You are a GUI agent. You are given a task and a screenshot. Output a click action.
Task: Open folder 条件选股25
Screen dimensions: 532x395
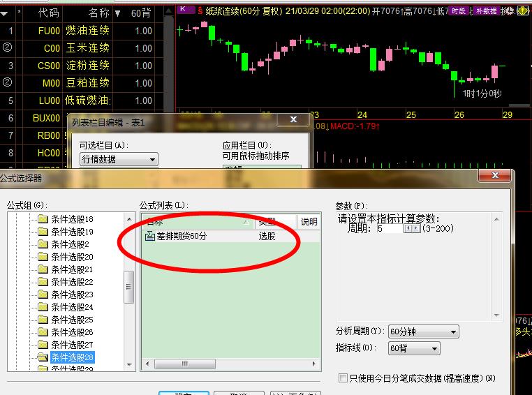pyautogui.click(x=72, y=320)
